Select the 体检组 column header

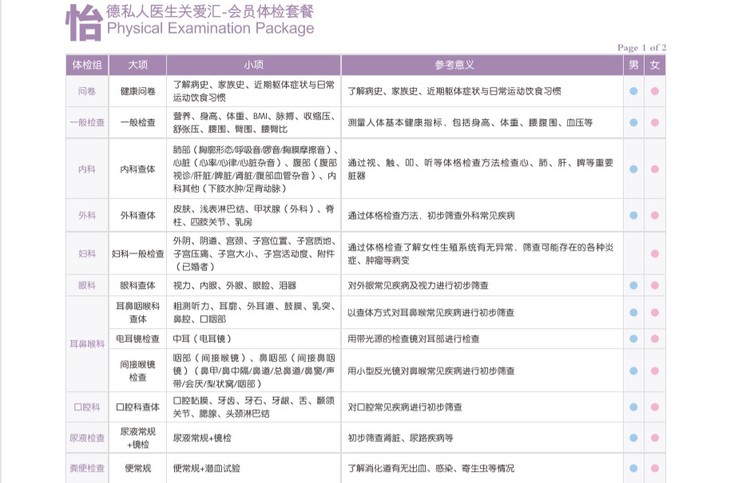(87, 65)
